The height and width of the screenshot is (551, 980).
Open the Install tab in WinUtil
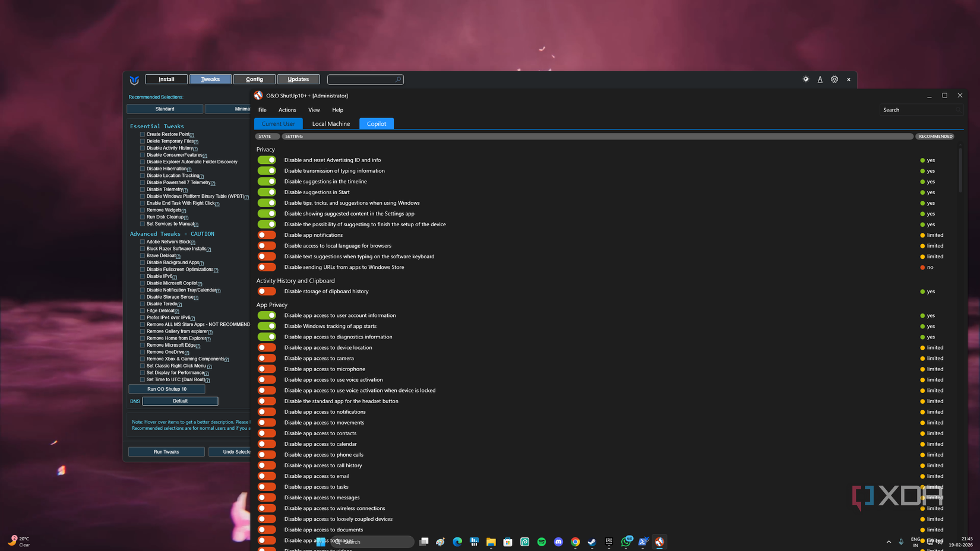166,80
